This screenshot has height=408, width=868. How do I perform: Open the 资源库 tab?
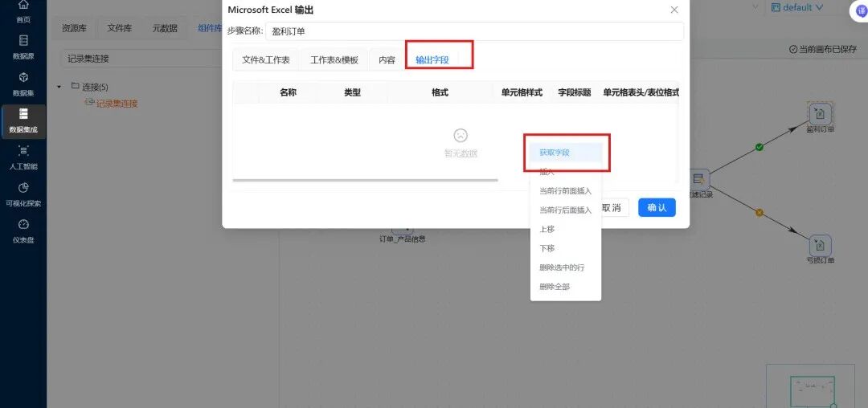(74, 28)
